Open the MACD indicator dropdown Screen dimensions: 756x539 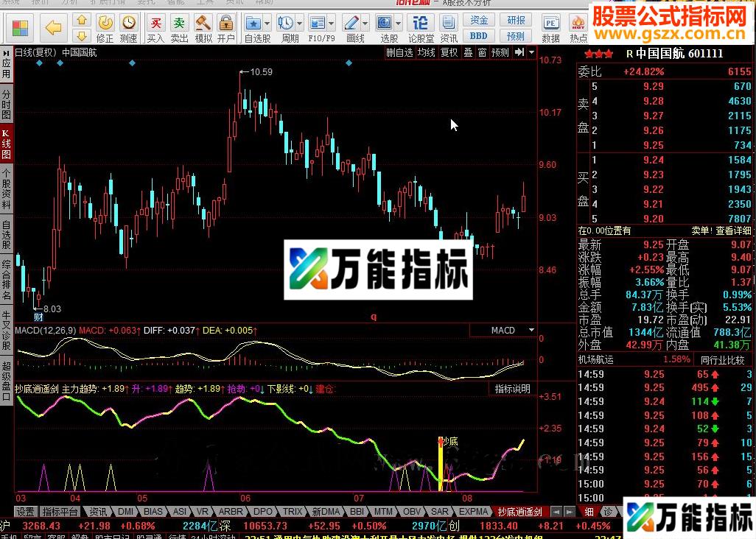click(531, 330)
